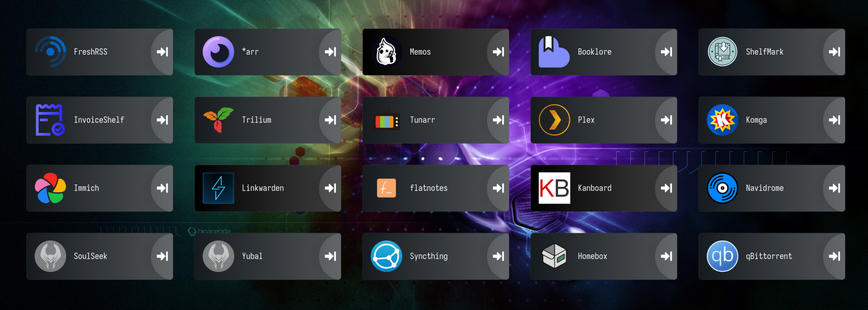Click the Kanboard KB logo
The image size is (868, 310).
(x=554, y=188)
